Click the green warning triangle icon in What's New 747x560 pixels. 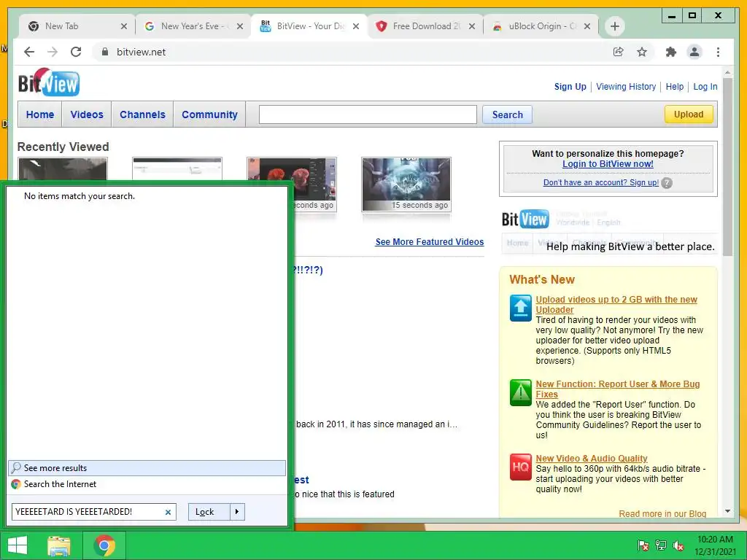[520, 392]
